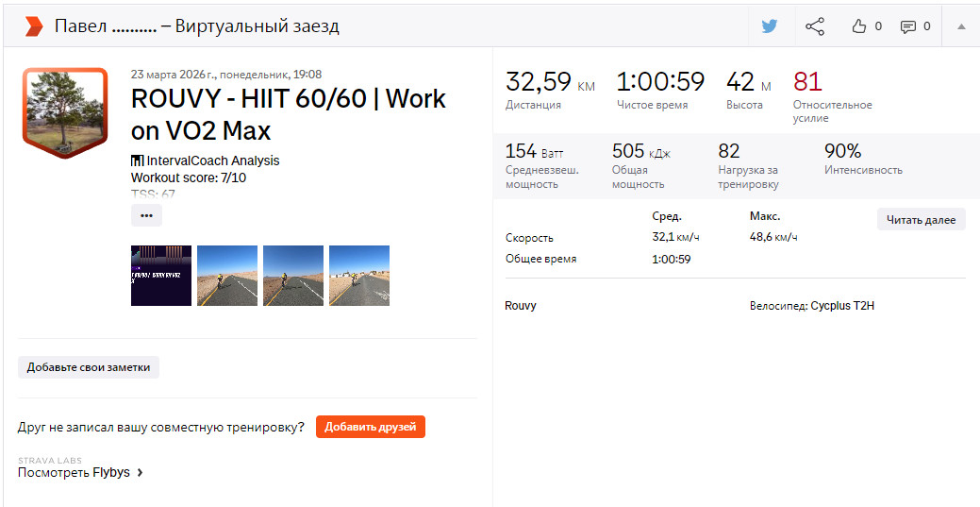The height and width of the screenshot is (507, 980).
Task: Click the 'IntervalCoach Analysis' description line
Action: 206,161
